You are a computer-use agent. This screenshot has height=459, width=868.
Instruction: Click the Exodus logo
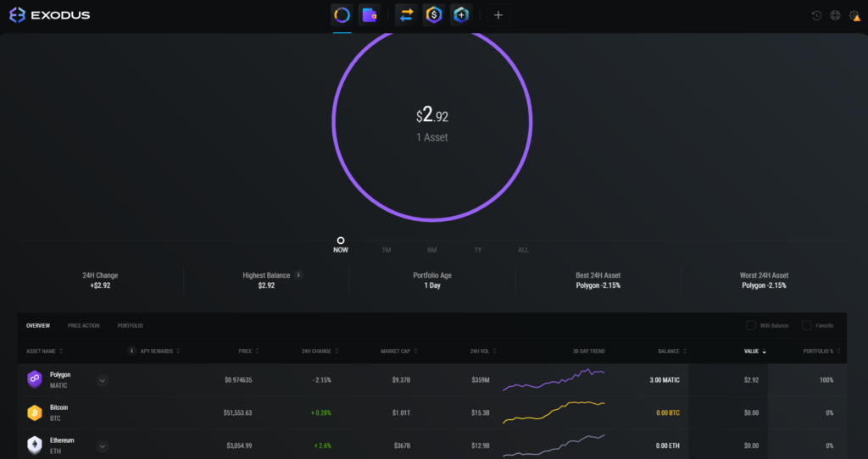point(50,15)
